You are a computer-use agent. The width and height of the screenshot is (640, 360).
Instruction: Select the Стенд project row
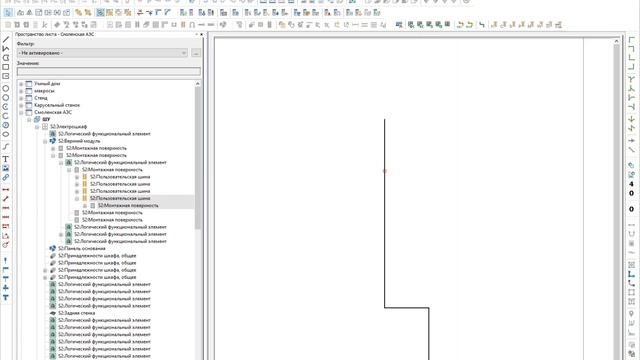coord(41,98)
